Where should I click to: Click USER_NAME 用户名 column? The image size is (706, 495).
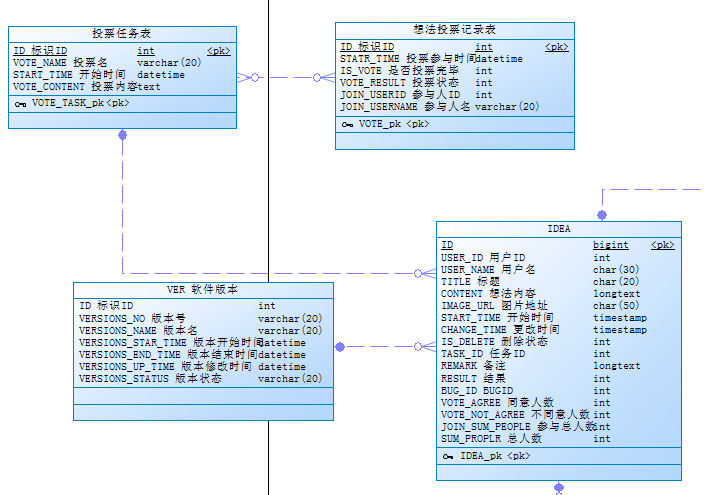(488, 270)
